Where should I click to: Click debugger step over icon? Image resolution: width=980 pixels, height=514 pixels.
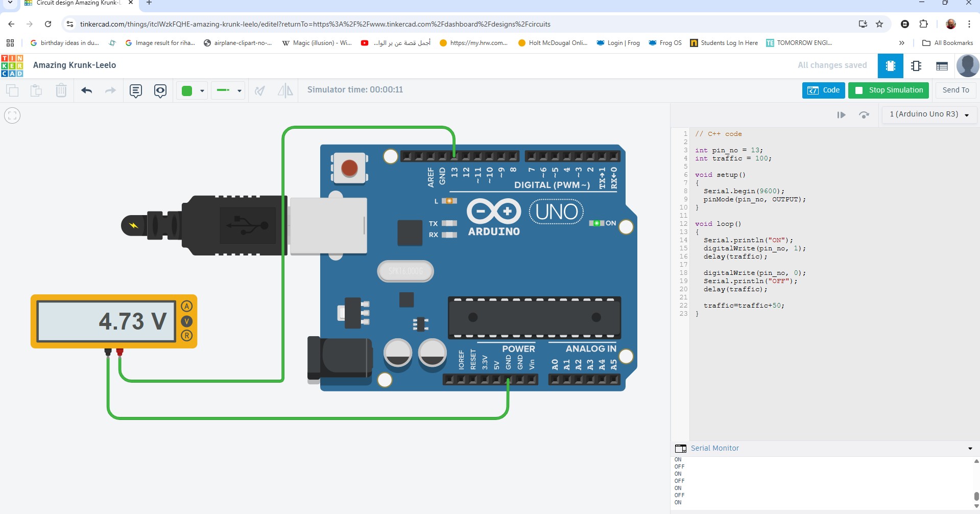pyautogui.click(x=864, y=115)
